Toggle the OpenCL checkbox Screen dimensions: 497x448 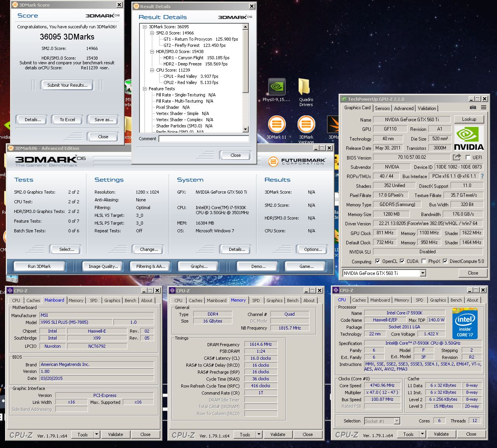tap(378, 261)
